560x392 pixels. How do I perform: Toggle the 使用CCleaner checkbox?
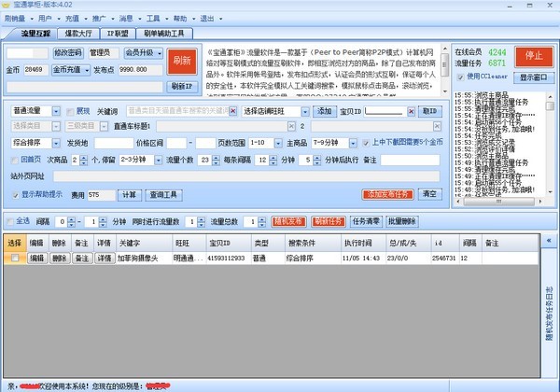click(x=461, y=77)
